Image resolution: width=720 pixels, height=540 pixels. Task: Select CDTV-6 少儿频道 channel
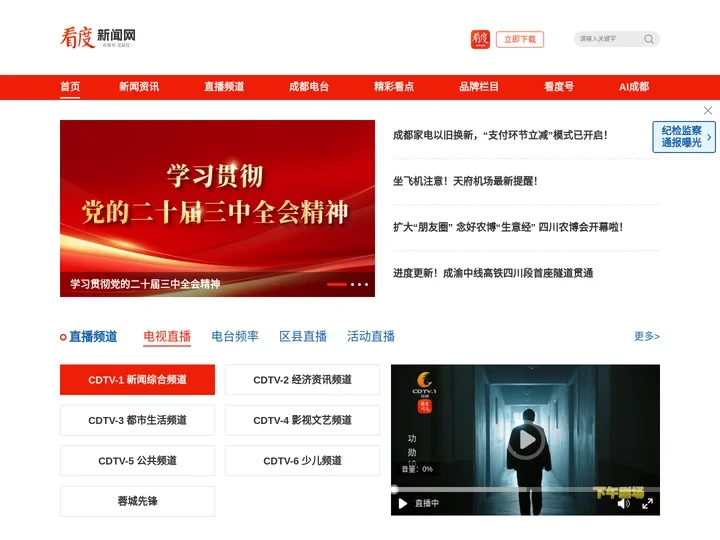(302, 461)
